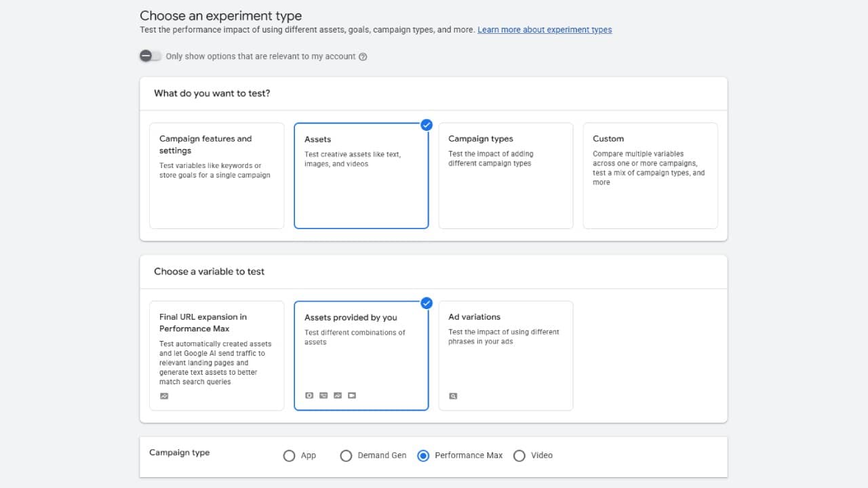This screenshot has height=488, width=868.
Task: Click the Video campaign icon in Assets provided card
Action: click(352, 395)
